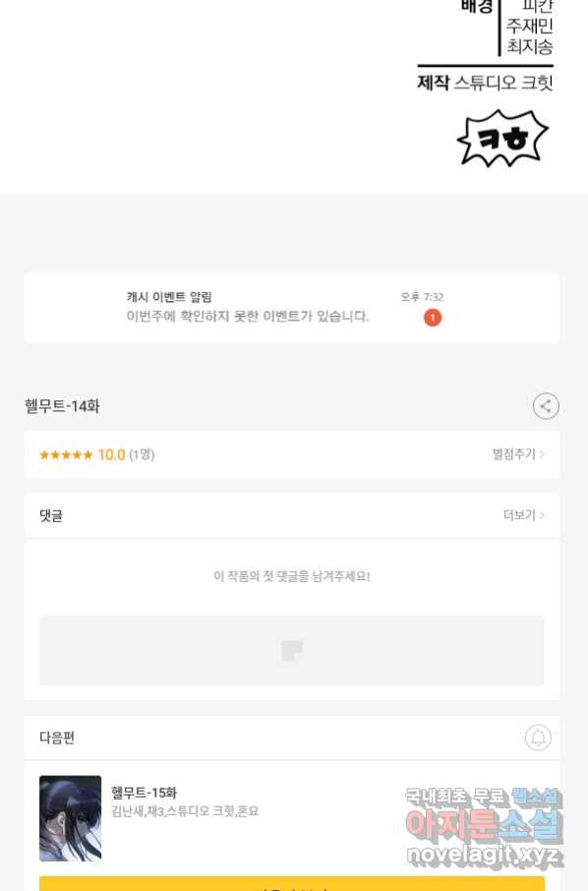Tap the yellow button below next episode
Screen dimensions: 588x891
point(291,883)
